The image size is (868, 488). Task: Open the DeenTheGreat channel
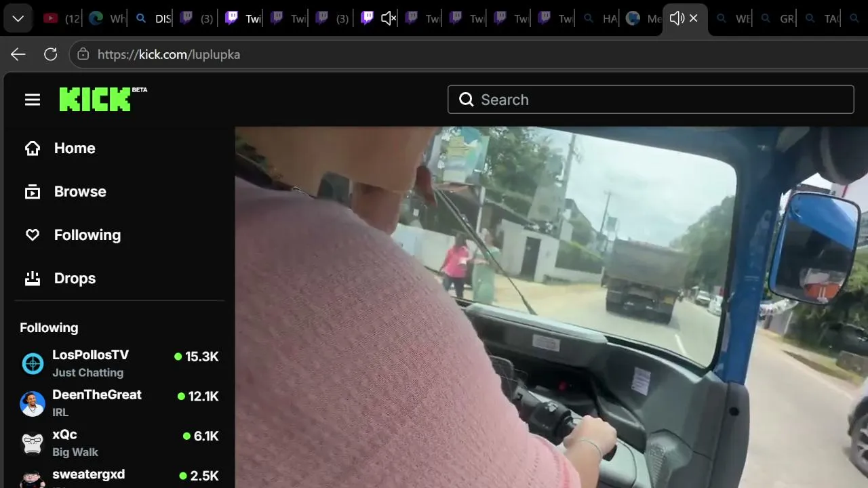[x=119, y=403]
